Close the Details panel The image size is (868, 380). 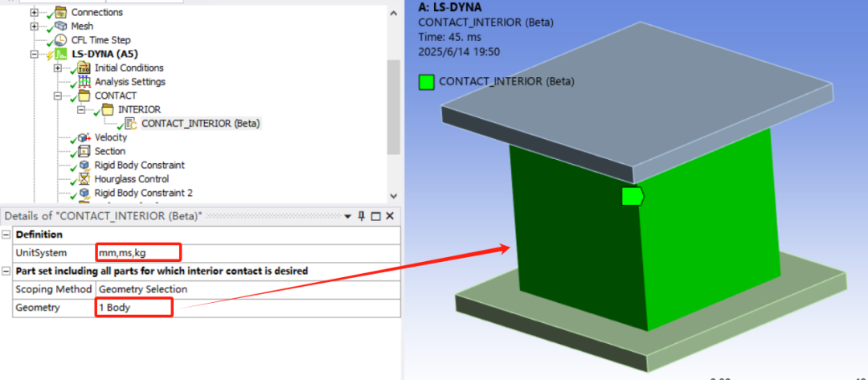(390, 216)
